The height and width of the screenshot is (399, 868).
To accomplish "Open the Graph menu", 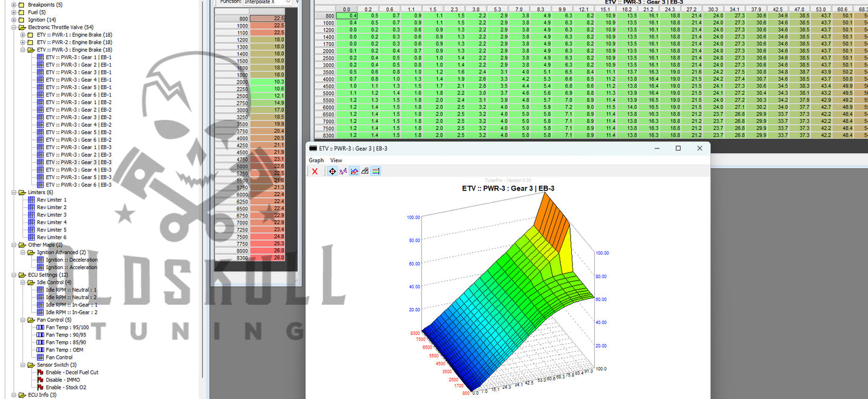I will (x=316, y=160).
